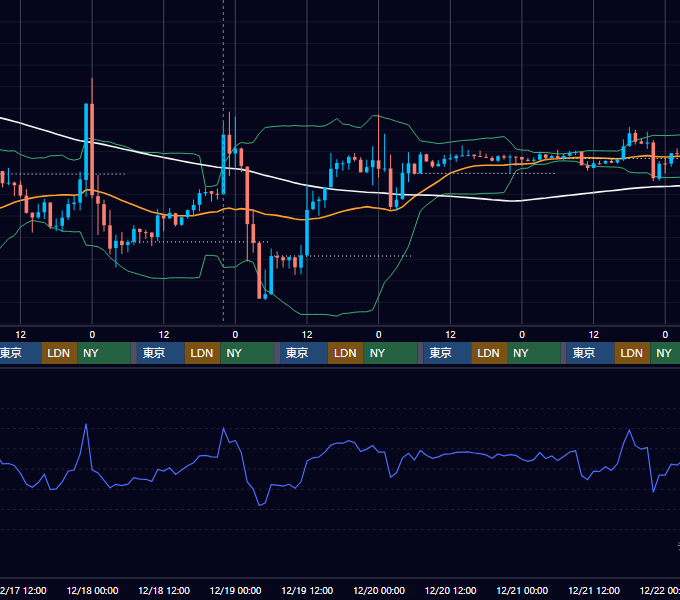This screenshot has height=600, width=680.
Task: Click the 12/20 12:00 date label
Action: pyautogui.click(x=451, y=590)
